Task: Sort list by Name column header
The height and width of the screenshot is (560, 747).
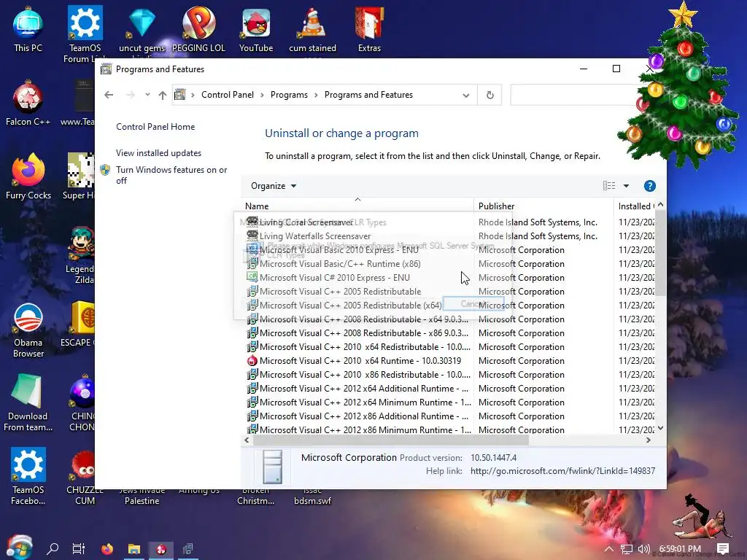Action: coord(357,206)
